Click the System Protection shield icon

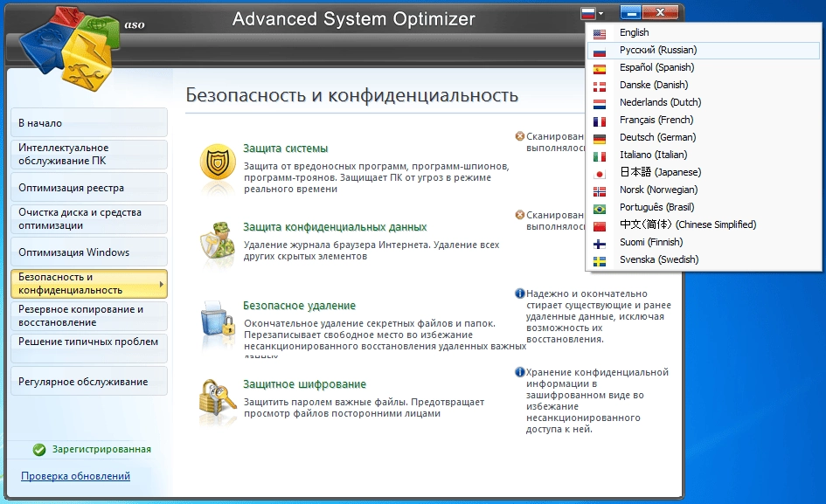tap(218, 163)
